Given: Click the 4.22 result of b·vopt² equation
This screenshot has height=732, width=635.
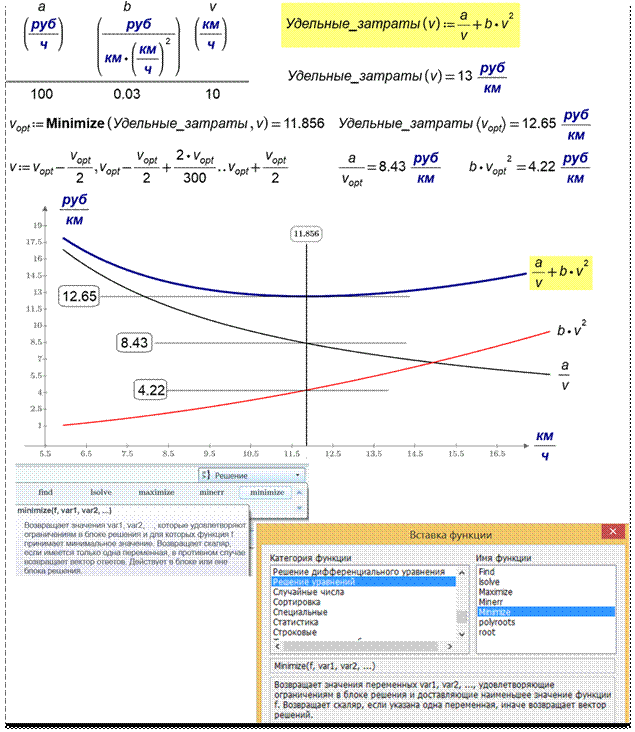Looking at the screenshot, I should pos(542,167).
